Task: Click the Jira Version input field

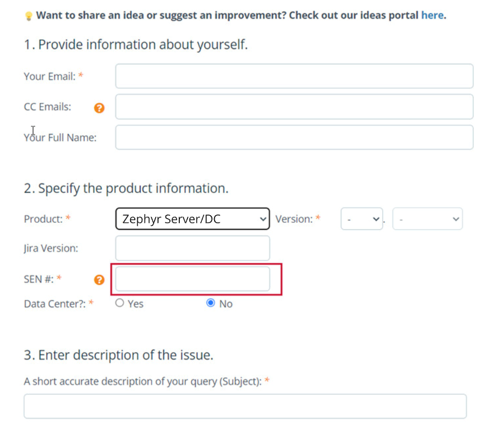Action: (192, 248)
